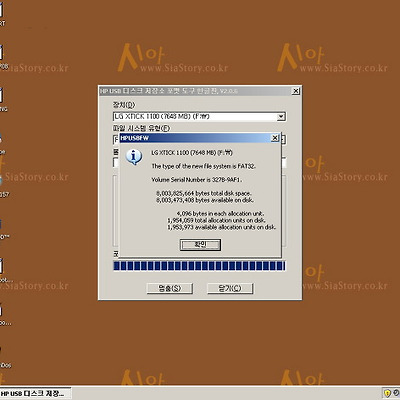Click the 파일 시스템 유형(F) label
Screen dimensions: 400x400
[141, 128]
